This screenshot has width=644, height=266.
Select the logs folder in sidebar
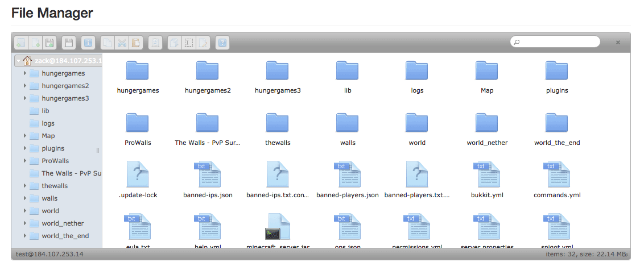[48, 123]
